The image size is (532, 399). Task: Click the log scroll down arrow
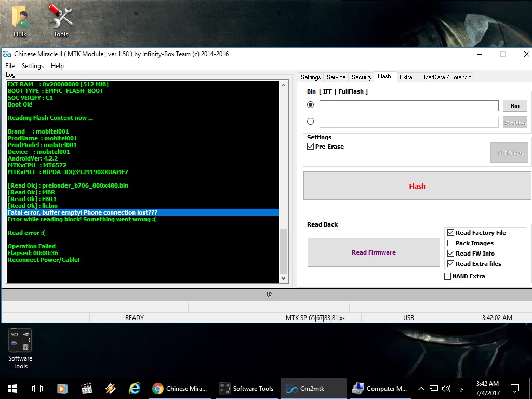coord(283,278)
